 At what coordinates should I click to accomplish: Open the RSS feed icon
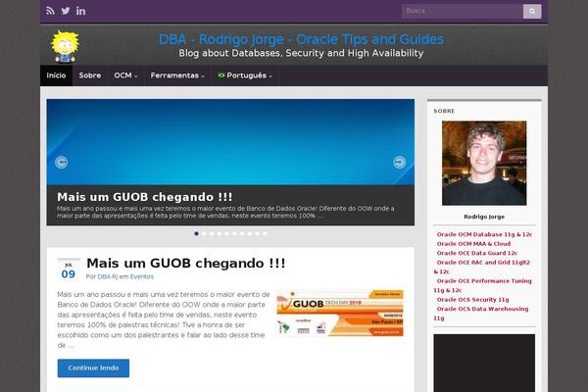pos(50,11)
